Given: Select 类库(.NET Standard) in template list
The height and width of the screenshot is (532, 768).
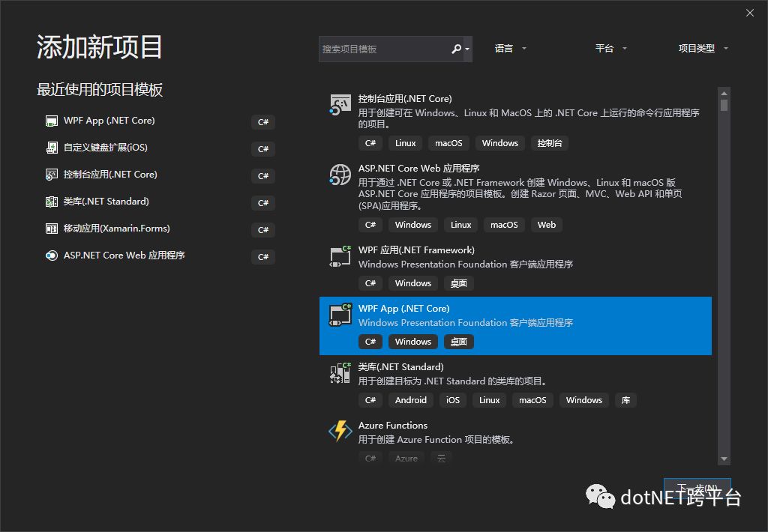Looking at the screenshot, I should pyautogui.click(x=400, y=367).
